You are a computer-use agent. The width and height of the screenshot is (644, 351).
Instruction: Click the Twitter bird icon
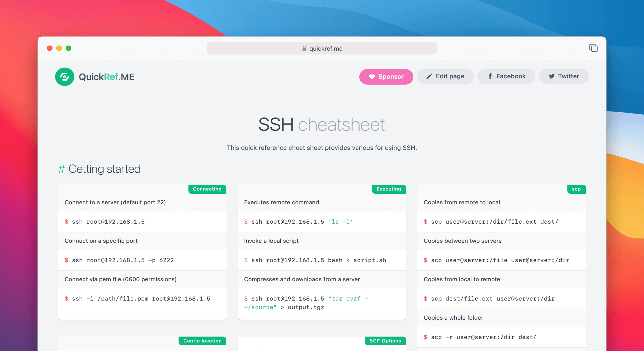(551, 76)
